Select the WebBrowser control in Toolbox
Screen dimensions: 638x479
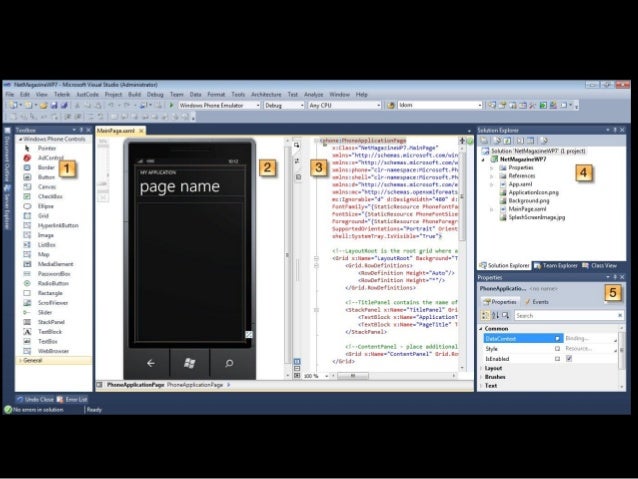[x=52, y=351]
